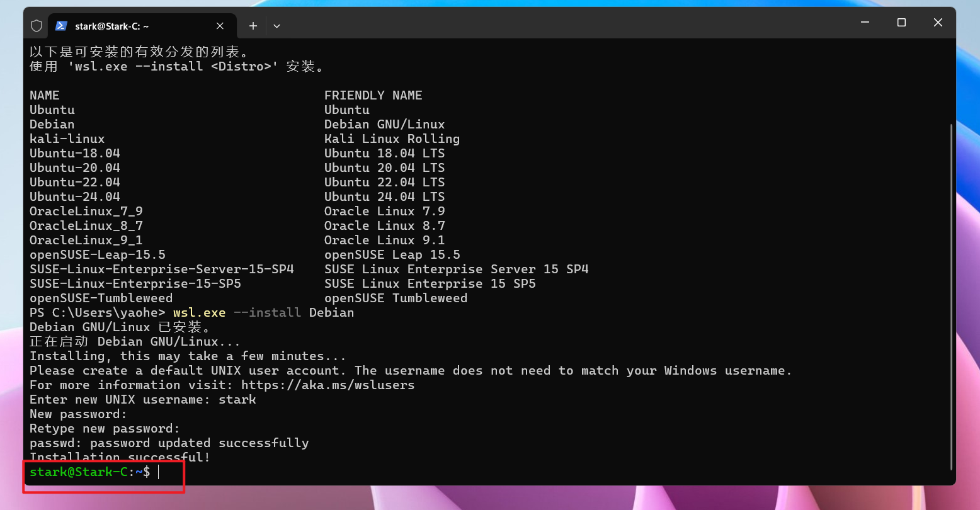The width and height of the screenshot is (980, 510).
Task: Click 'openSUSE-Tumbleweed' in the NAME column
Action: click(101, 298)
